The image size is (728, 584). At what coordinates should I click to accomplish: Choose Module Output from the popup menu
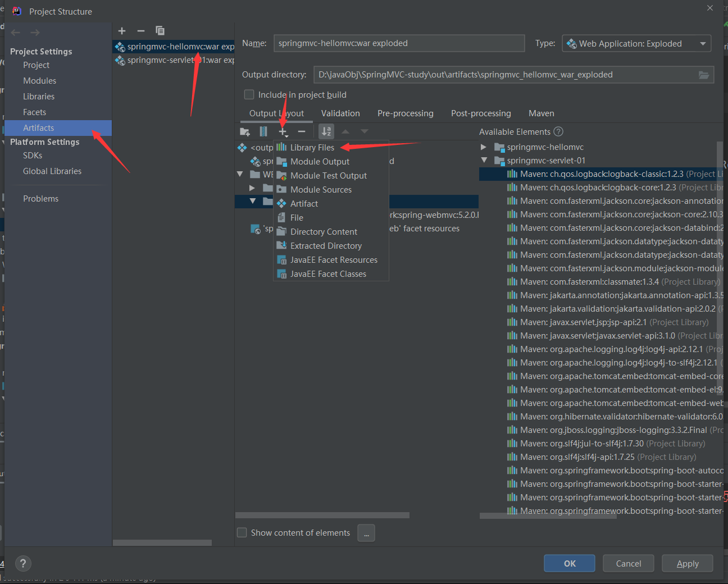(331, 161)
